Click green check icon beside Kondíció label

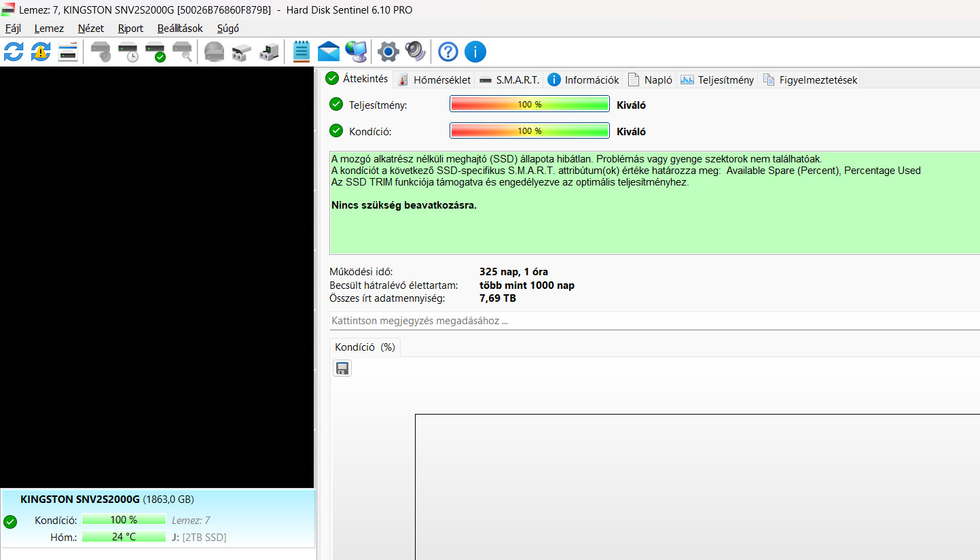tap(336, 130)
